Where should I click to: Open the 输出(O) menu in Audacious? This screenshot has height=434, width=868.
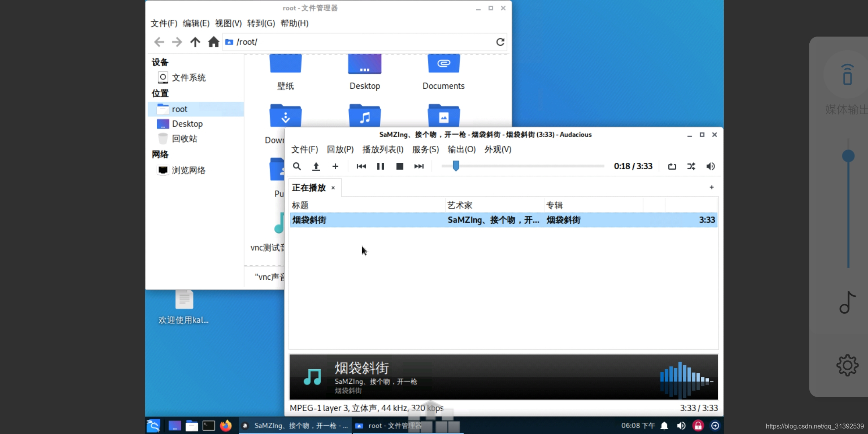pyautogui.click(x=461, y=149)
